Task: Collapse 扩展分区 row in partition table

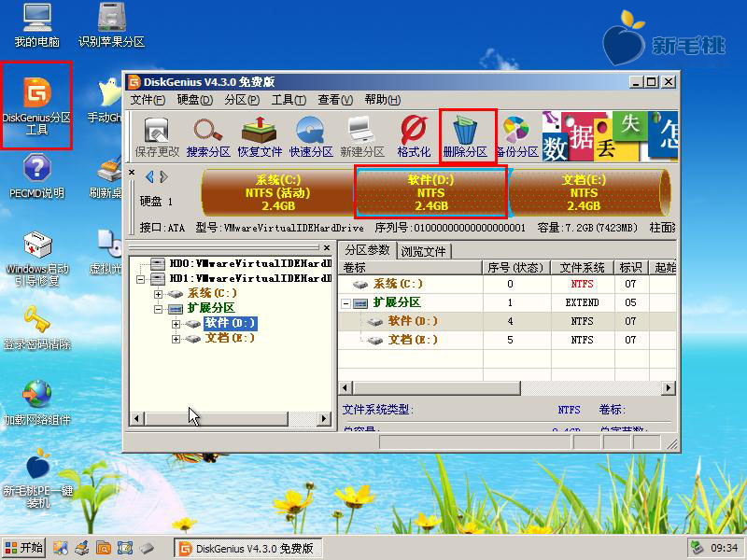Action: tap(346, 302)
